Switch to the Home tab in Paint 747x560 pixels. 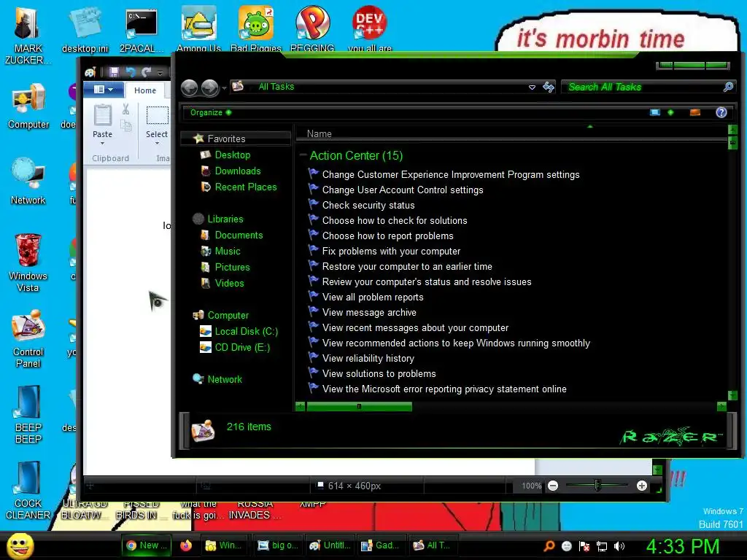pos(145,90)
